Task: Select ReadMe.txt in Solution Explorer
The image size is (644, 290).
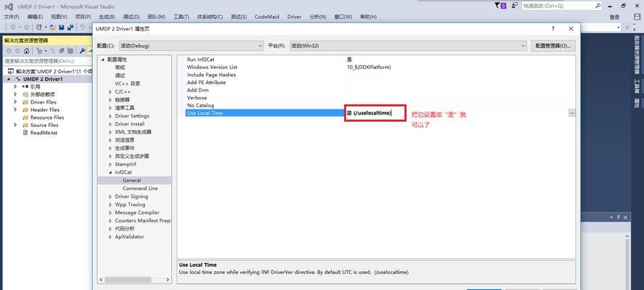Action: point(43,133)
